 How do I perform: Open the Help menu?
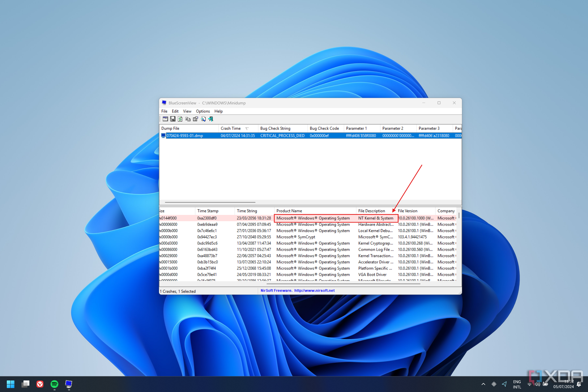click(x=218, y=111)
